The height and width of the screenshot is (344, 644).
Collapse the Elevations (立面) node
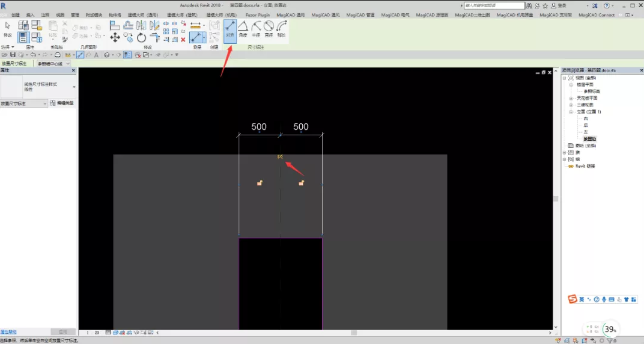571,112
